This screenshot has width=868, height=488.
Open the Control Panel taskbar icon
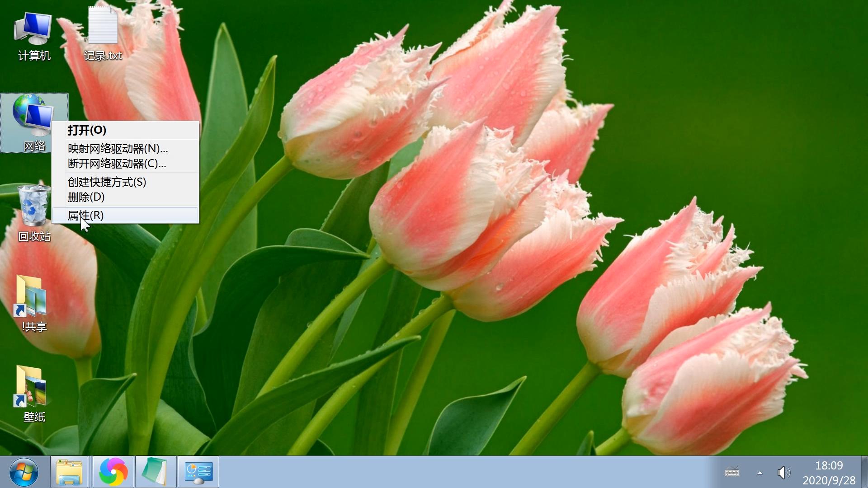pyautogui.click(x=198, y=472)
